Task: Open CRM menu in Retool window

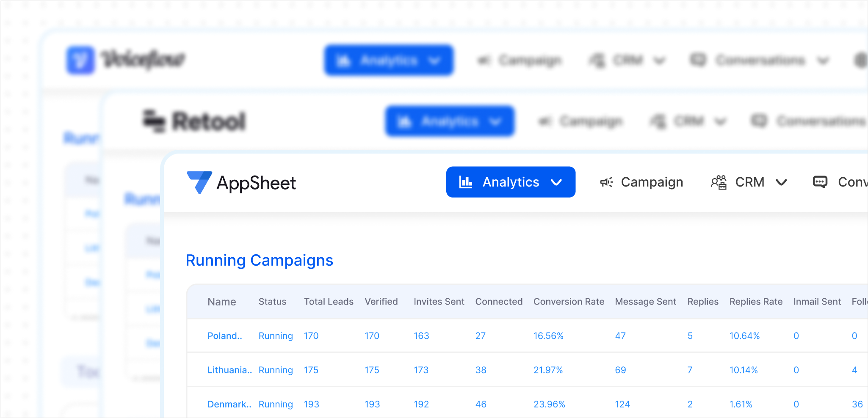Action: 688,121
